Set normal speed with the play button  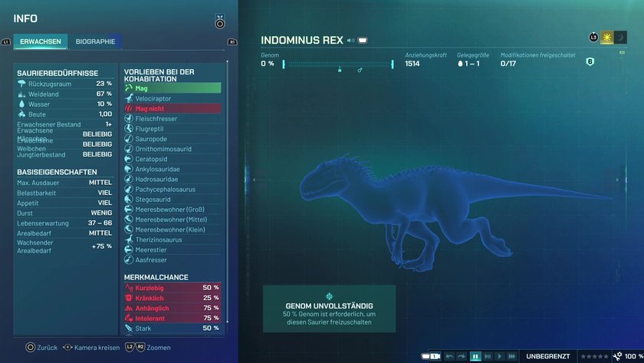pos(499,356)
